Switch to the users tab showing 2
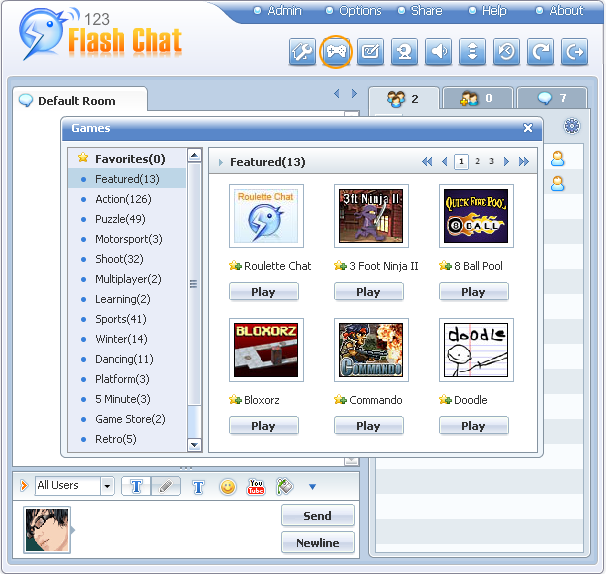Screen dimensions: 606x574 click(x=404, y=99)
